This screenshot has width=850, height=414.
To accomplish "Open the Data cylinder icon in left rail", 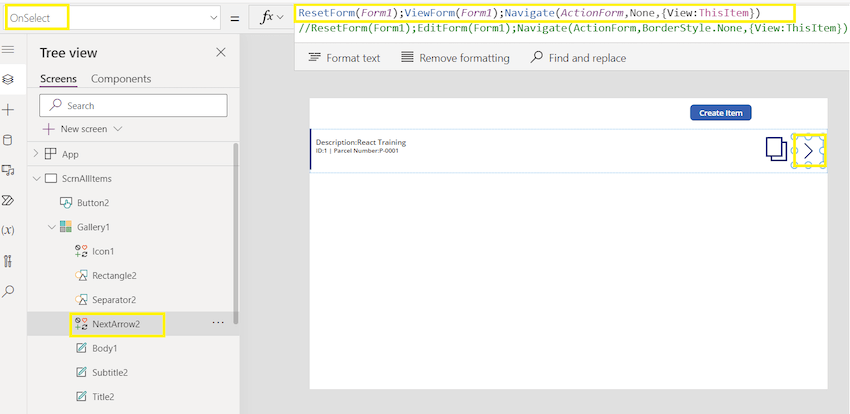I will point(8,141).
